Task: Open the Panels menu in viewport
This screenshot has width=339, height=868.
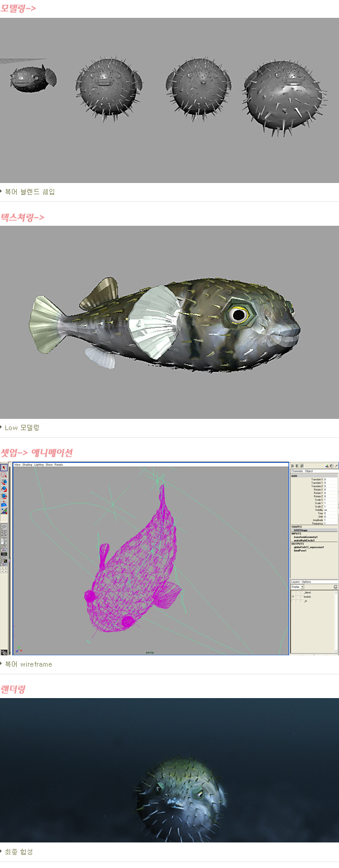Action: [58, 465]
